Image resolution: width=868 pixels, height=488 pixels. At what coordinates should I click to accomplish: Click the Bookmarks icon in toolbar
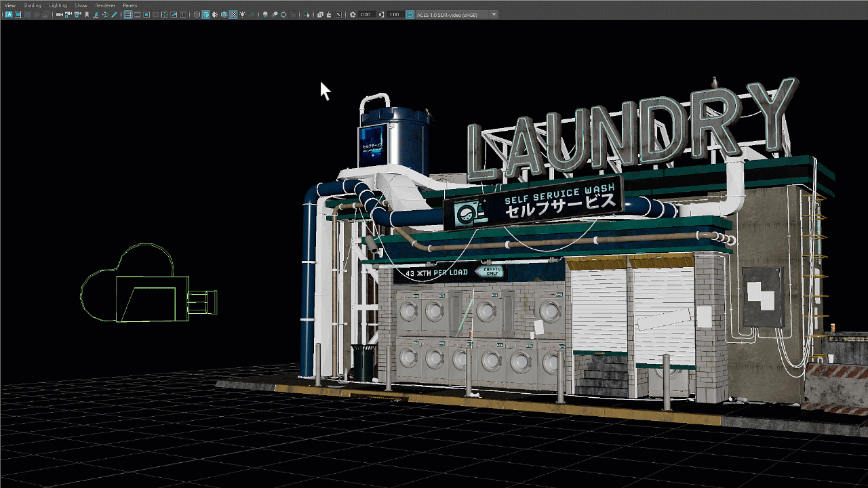pyautogui.click(x=87, y=14)
